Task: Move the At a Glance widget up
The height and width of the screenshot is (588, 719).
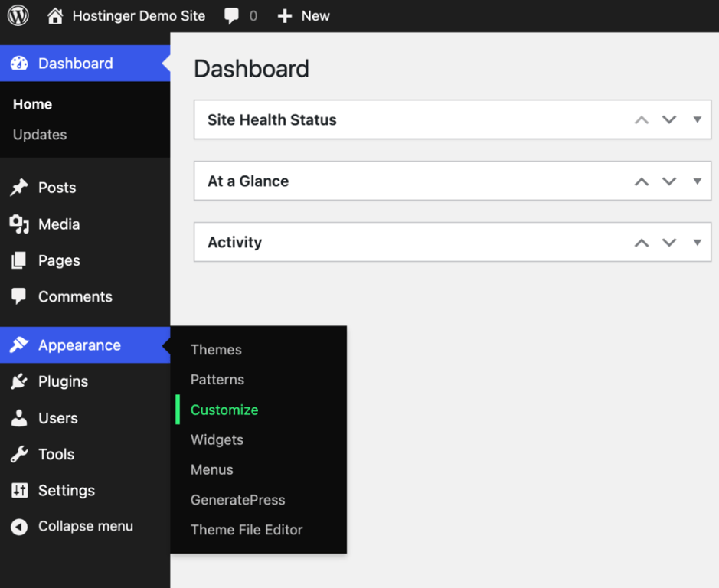Action: (x=641, y=181)
